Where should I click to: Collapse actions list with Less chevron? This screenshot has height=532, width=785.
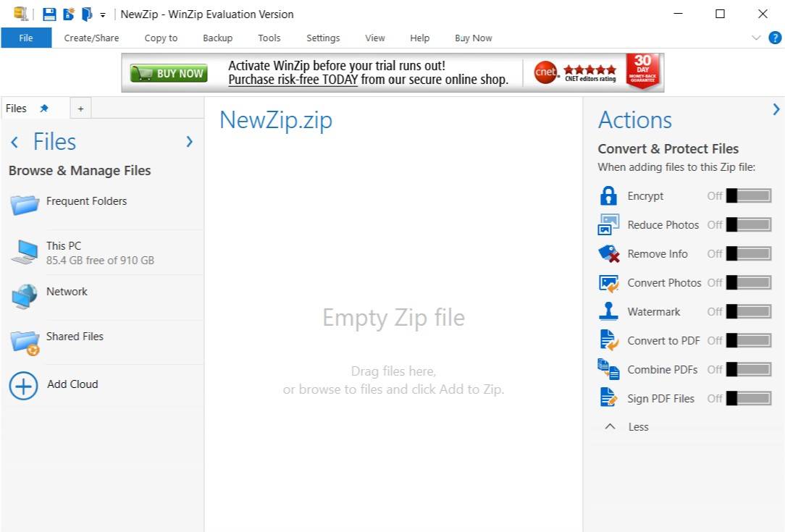coord(610,426)
